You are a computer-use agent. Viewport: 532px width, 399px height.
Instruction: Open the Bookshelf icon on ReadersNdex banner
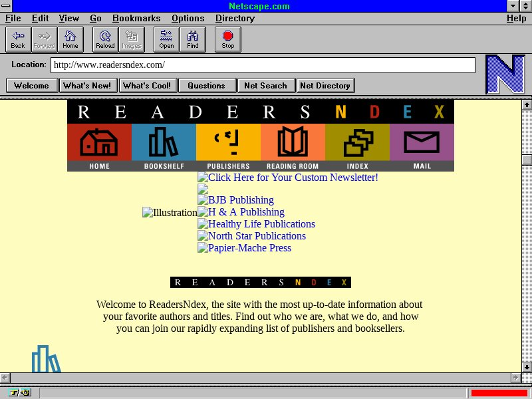pos(164,142)
